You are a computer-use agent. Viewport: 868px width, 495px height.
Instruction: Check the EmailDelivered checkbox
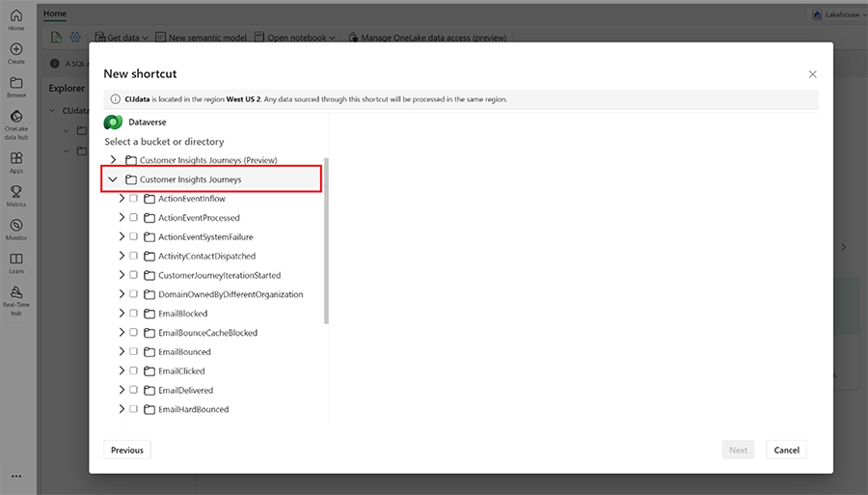coord(133,390)
